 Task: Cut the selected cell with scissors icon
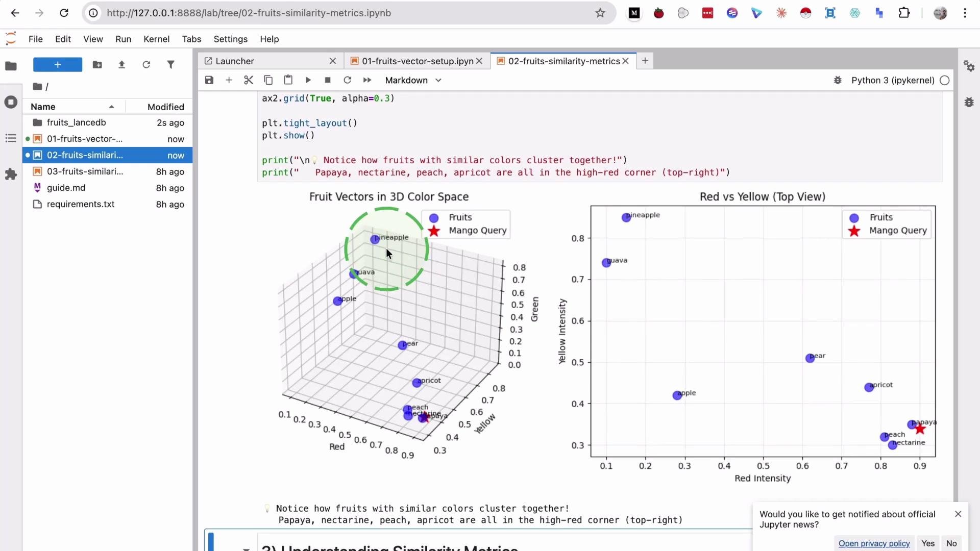click(x=249, y=80)
